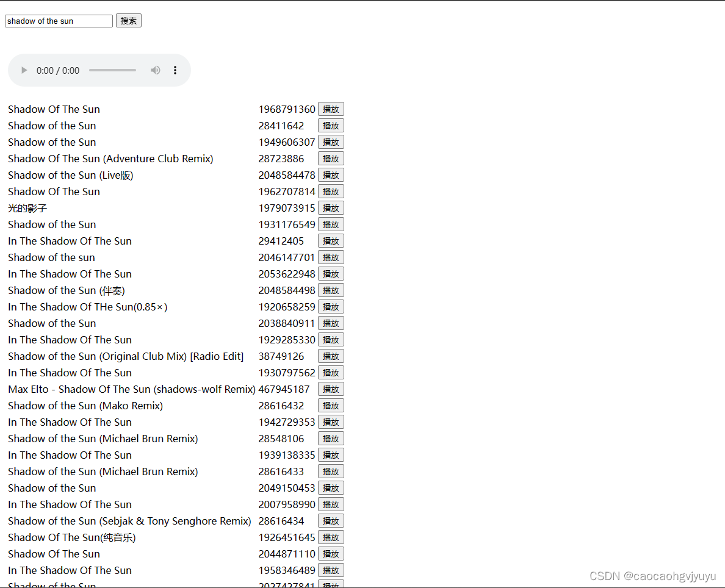
Task: Play song with ID 29412405
Action: [331, 241]
